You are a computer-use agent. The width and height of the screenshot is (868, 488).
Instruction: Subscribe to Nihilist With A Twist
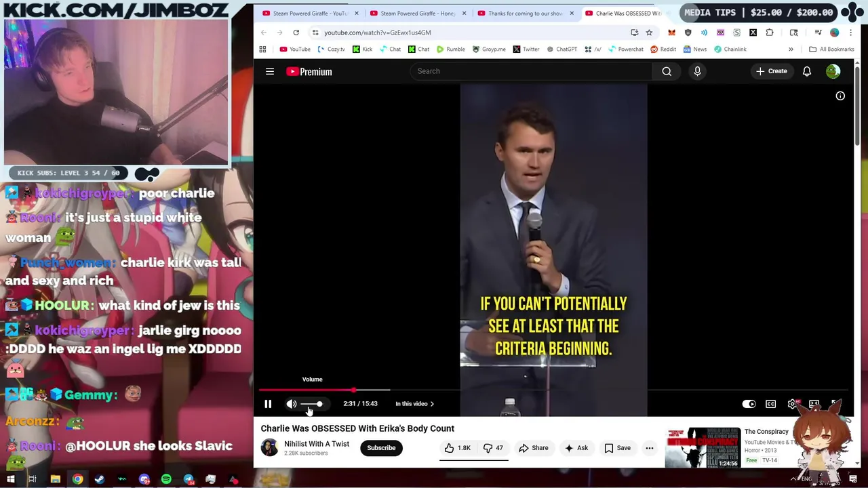point(381,448)
